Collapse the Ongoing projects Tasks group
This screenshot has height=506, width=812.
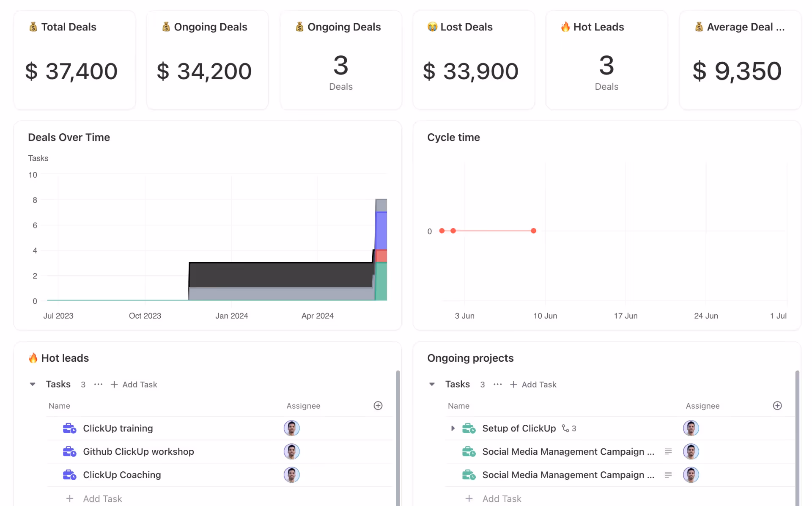[432, 384]
